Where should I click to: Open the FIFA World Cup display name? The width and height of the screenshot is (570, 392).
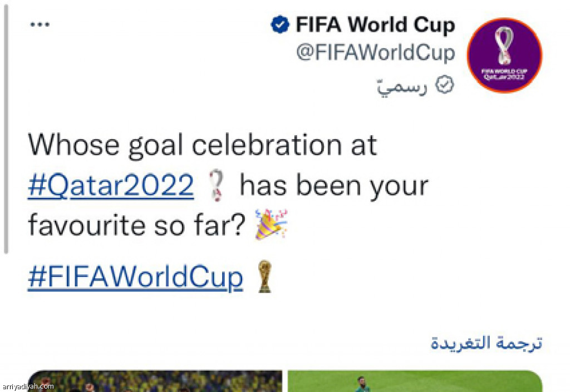click(375, 25)
